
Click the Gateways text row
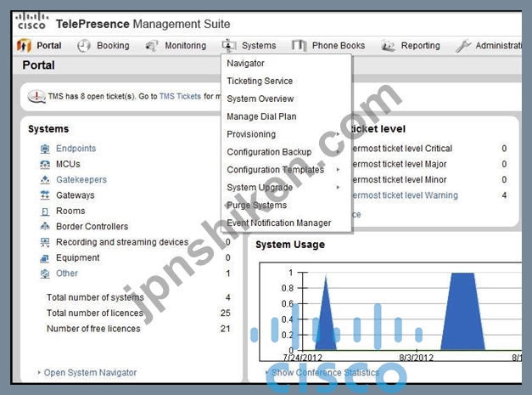click(x=76, y=195)
